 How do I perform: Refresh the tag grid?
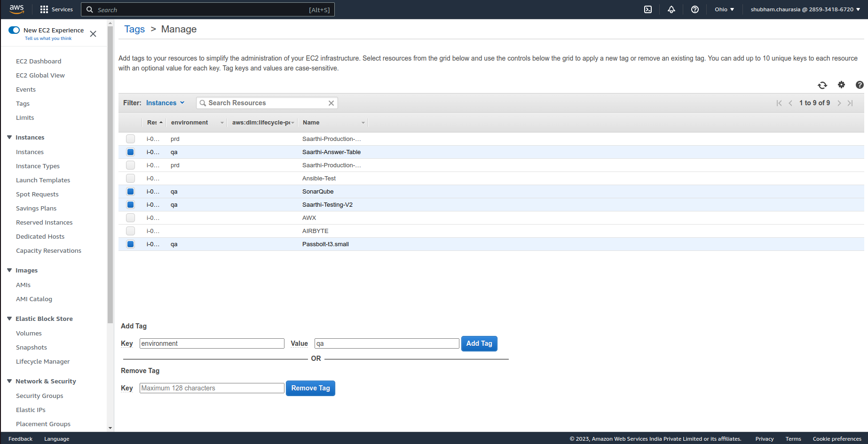[822, 85]
